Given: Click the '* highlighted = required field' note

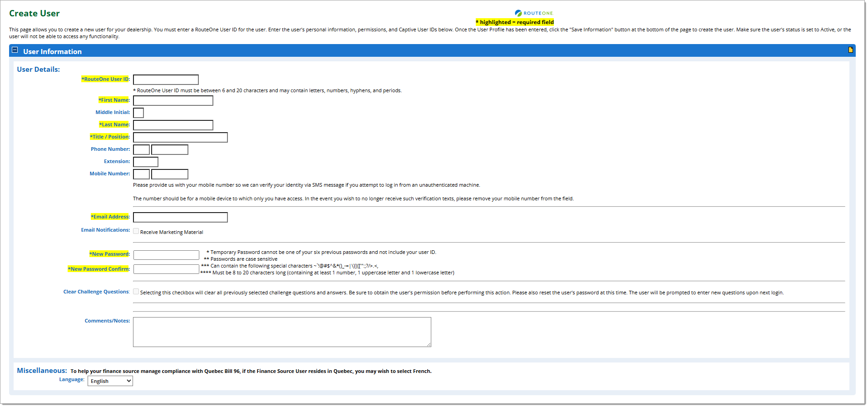Looking at the screenshot, I should click(x=515, y=22).
